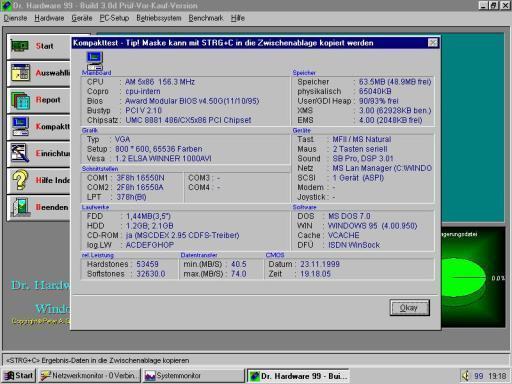Click XMS value 3.00
Screen dimensions: 512x384
[x=395, y=110]
